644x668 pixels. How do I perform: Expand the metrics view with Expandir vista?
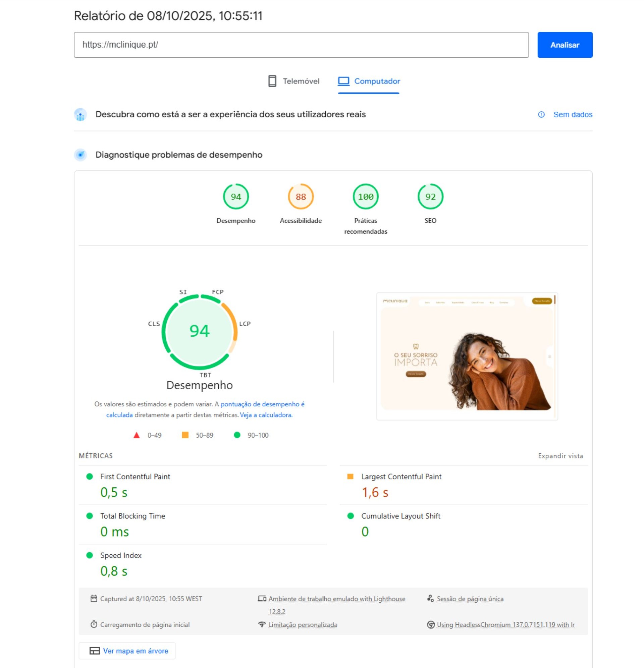(x=560, y=456)
